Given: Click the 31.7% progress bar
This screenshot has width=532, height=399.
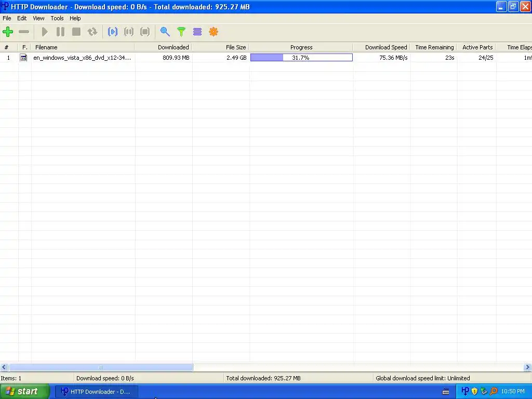Looking at the screenshot, I should click(301, 58).
